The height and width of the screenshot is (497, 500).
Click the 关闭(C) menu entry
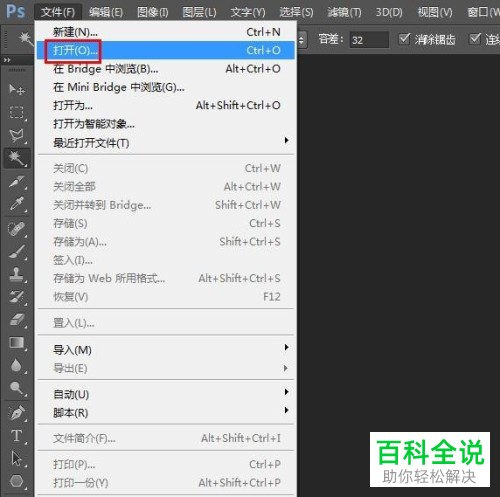coord(166,168)
